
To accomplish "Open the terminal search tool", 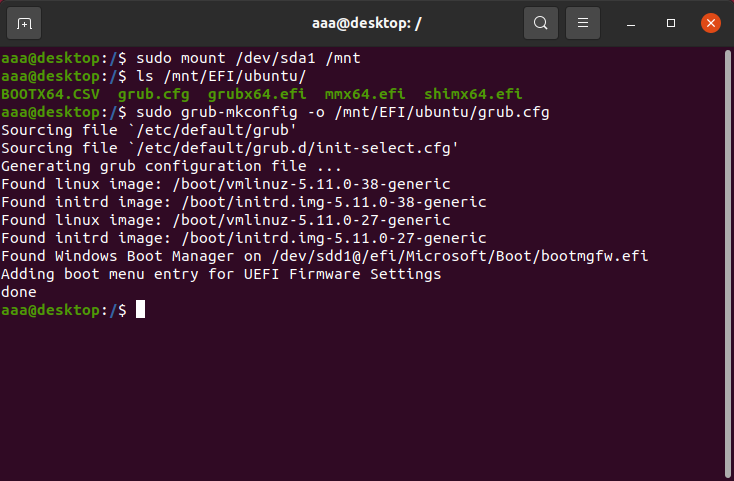I will click(x=541, y=23).
